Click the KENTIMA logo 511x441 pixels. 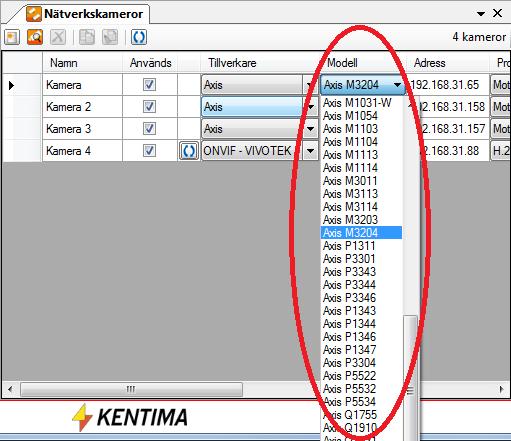(x=130, y=417)
